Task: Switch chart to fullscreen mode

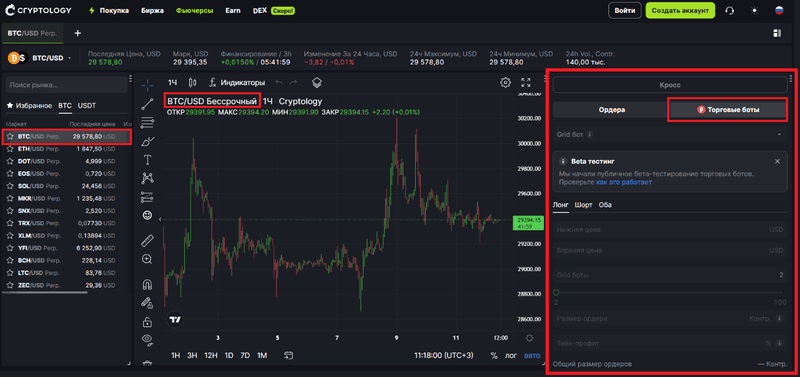Action: click(x=526, y=83)
